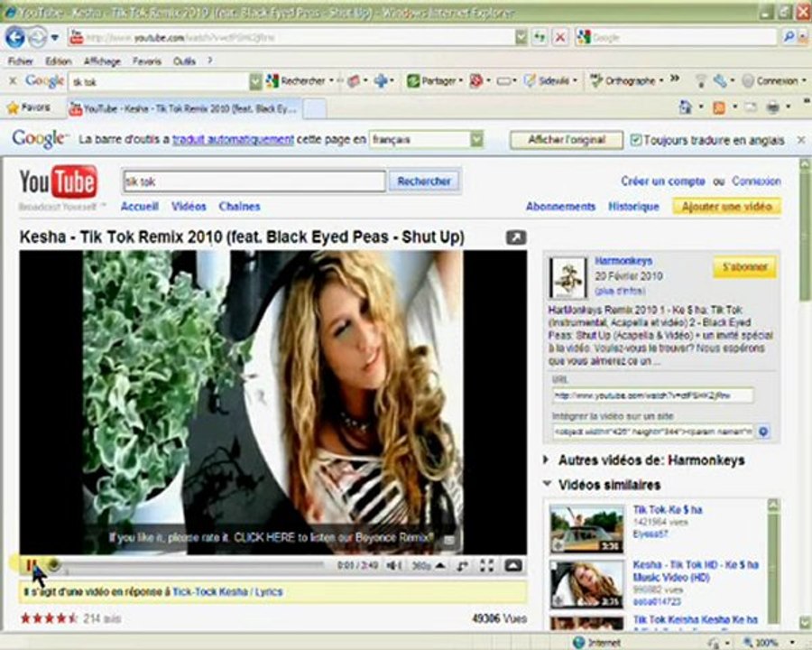812x650 pixels.
Task: Click the Google toolbar wrench settings icon
Action: (x=720, y=80)
